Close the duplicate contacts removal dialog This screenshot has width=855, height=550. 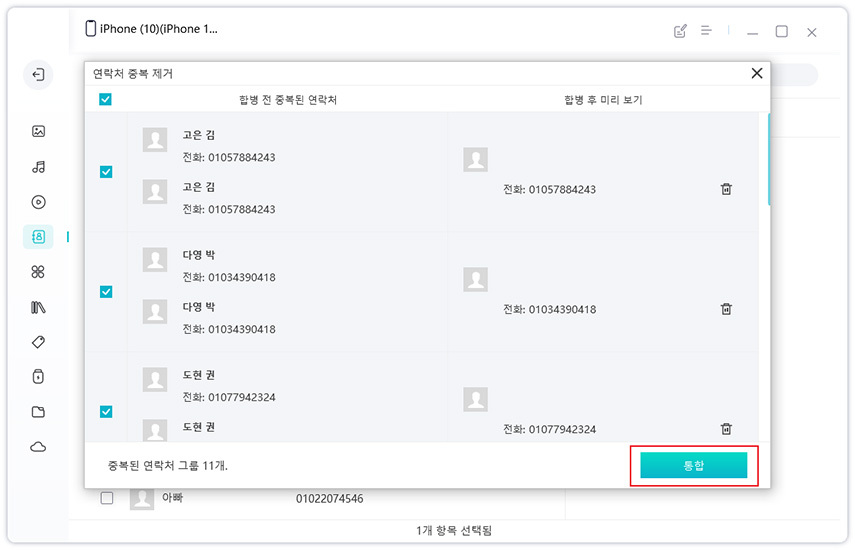coord(757,73)
